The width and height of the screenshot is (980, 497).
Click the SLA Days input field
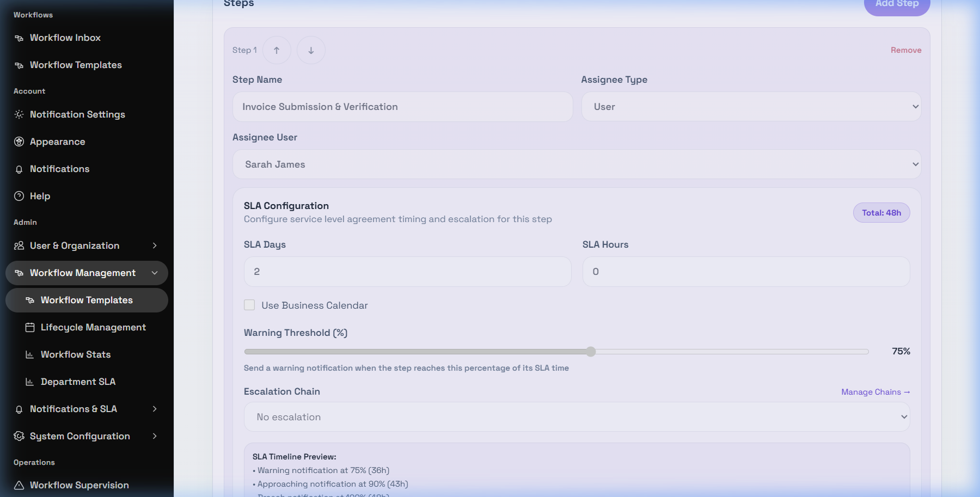coord(407,272)
